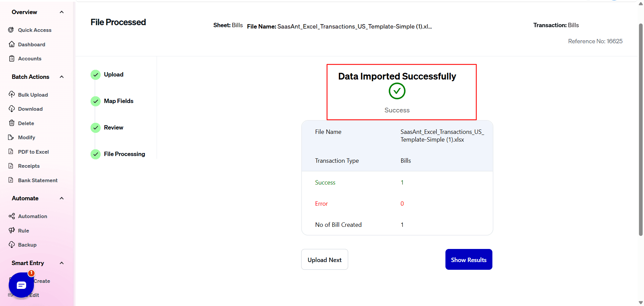Click the green check beside File Processing step

point(96,154)
